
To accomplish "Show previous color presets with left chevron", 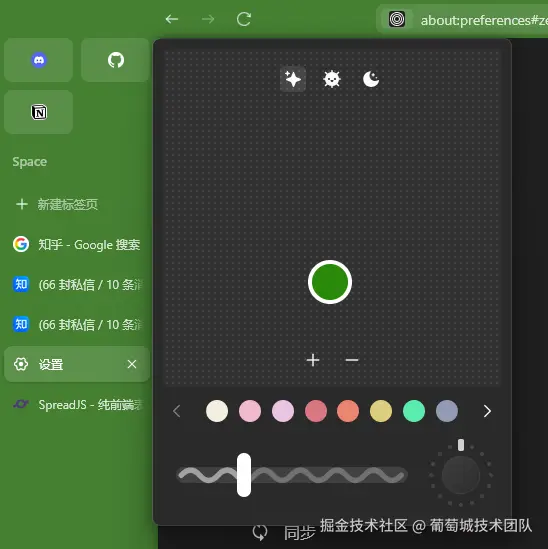I will (177, 411).
